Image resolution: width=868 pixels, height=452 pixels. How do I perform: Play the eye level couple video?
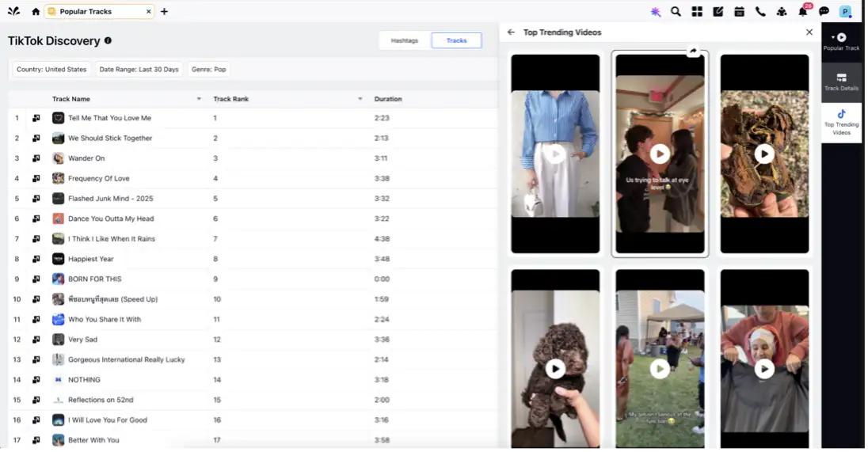point(660,154)
